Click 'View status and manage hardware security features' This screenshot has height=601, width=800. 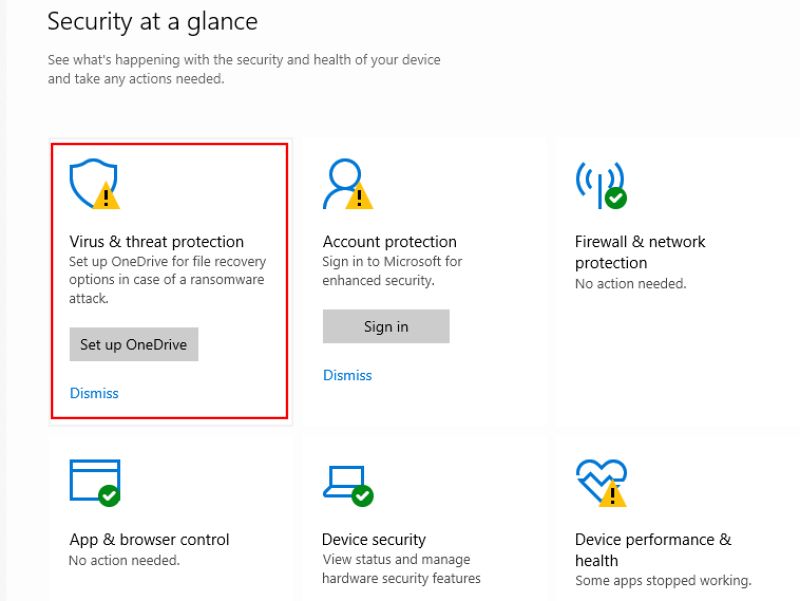[402, 569]
